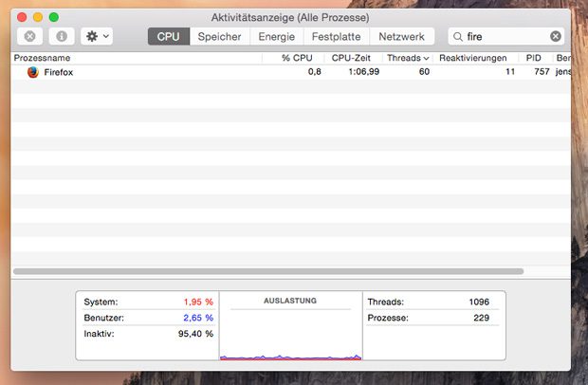The height and width of the screenshot is (385, 588).
Task: Click the Firefox app icon in the row
Action: (33, 72)
